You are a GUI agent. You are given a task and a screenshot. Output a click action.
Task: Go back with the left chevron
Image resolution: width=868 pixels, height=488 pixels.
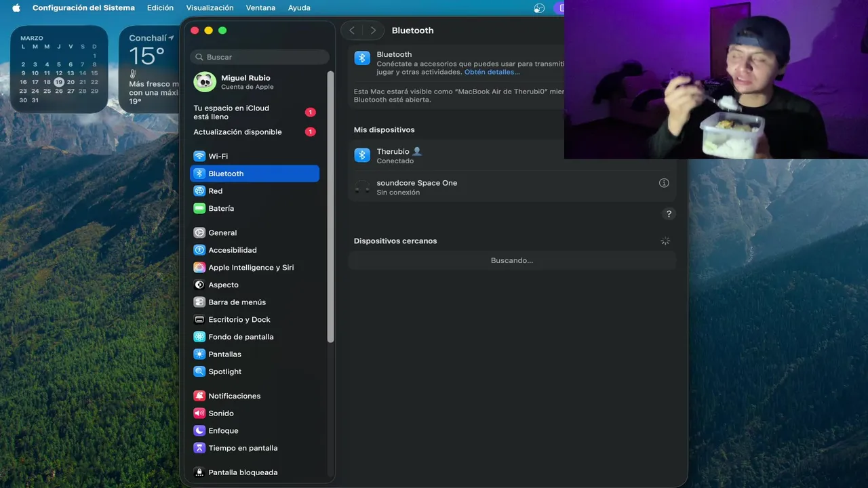click(x=352, y=30)
